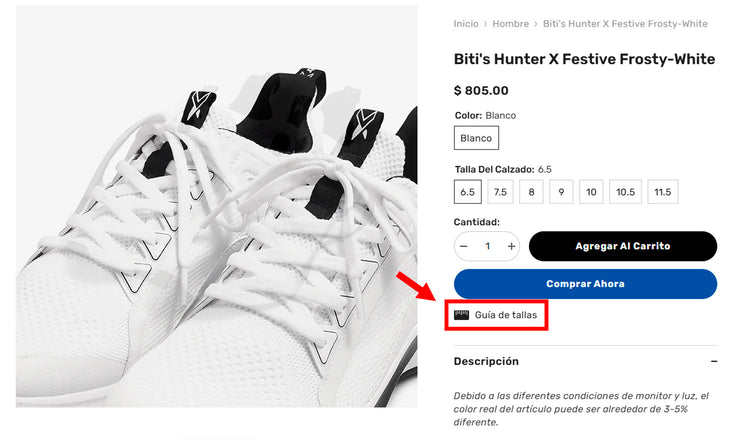Click the quantity number field

[488, 246]
